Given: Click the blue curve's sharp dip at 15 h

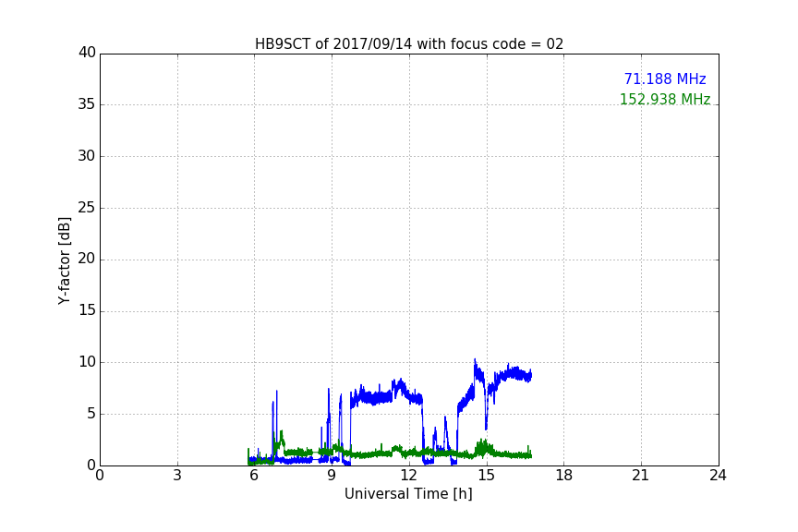Looking at the screenshot, I should point(486,428).
